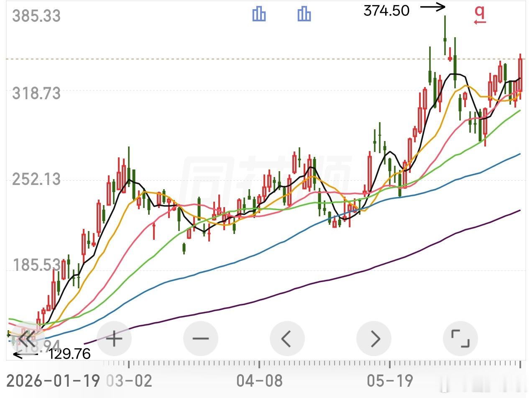Tap the 2026-01-19 date label
Viewport: 532px width, 398px height.
(x=54, y=381)
